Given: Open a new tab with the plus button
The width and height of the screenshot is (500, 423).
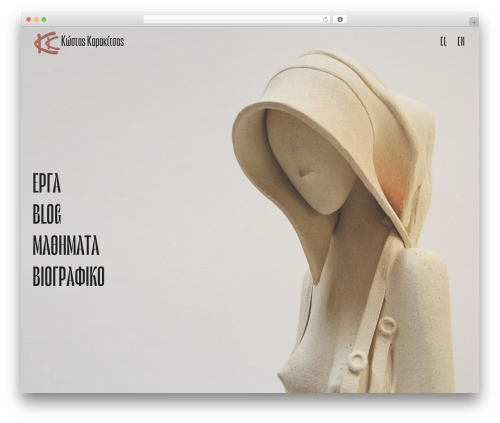Looking at the screenshot, I should click(474, 22).
